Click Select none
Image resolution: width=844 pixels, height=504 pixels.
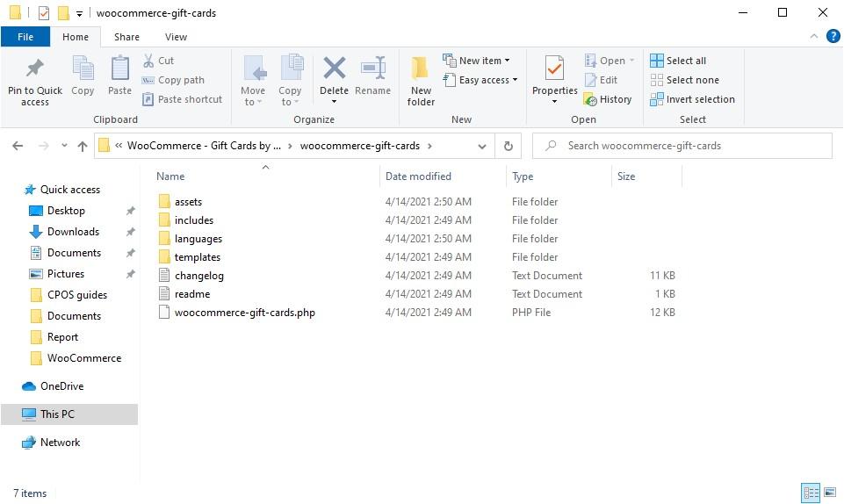(685, 80)
